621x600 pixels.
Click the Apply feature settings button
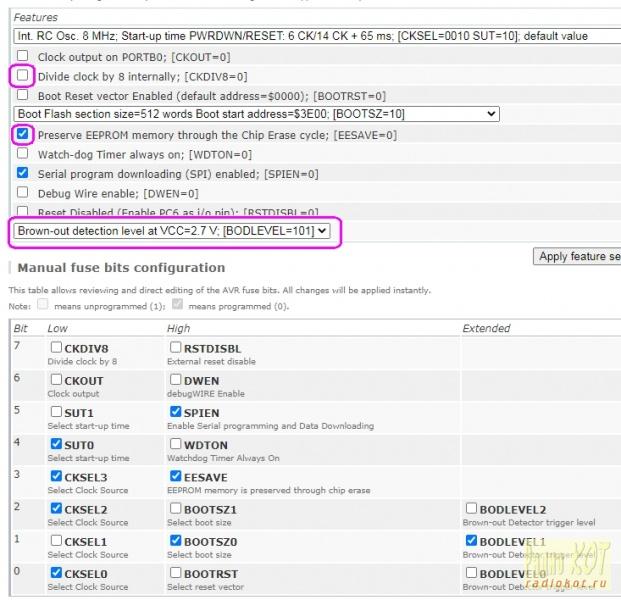point(577,257)
